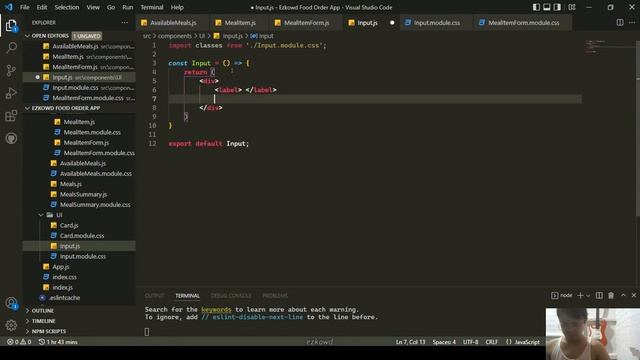Change line ending via CRLF status
640x360 pixels.
491,342
